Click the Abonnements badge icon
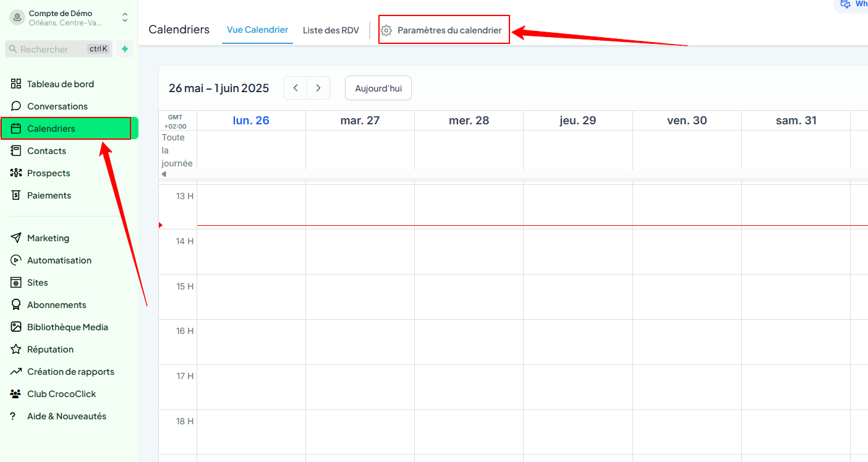Viewport: 868px width, 462px height. click(x=16, y=305)
